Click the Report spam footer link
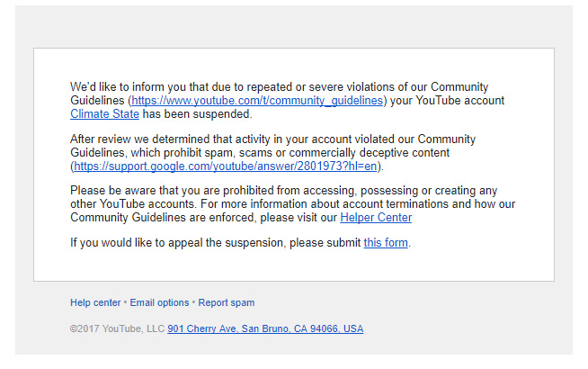Image resolution: width=588 pixels, height=369 pixels. point(227,303)
